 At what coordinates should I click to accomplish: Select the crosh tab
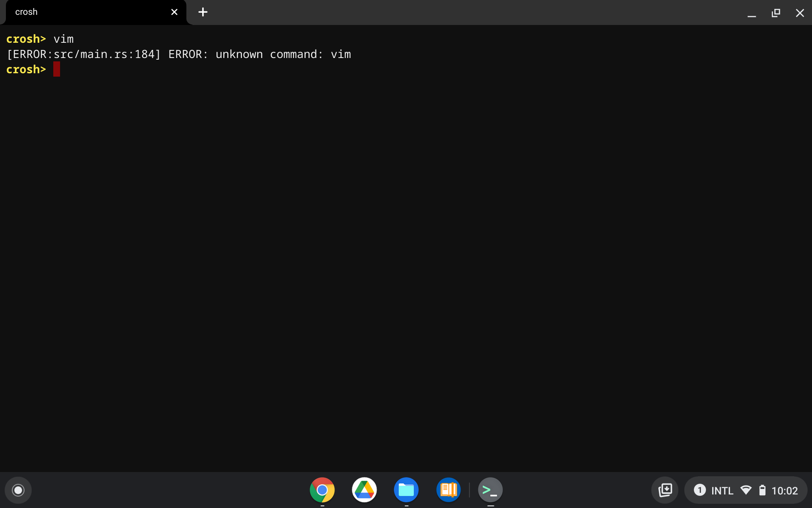(x=85, y=12)
